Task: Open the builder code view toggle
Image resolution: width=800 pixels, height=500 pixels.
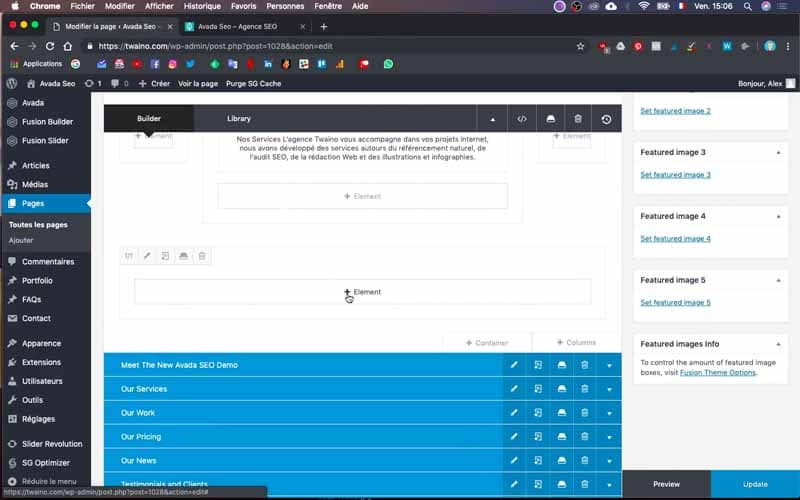Action: tap(521, 119)
